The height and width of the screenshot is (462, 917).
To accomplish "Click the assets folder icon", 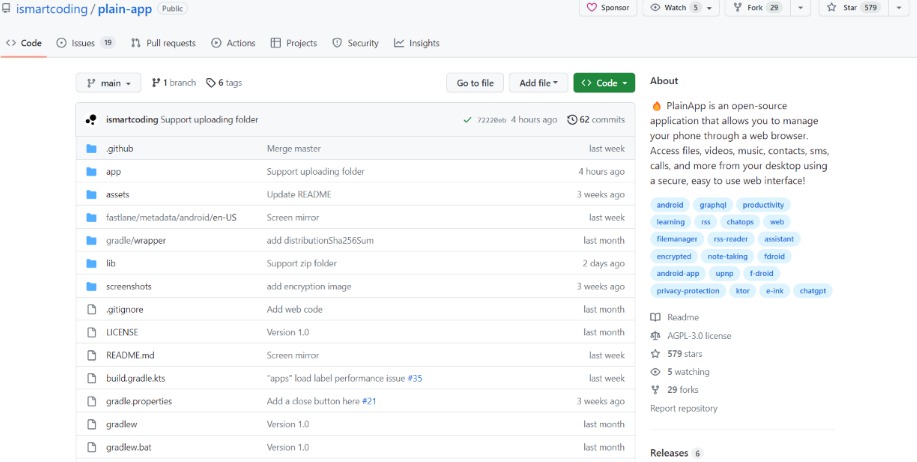I will tap(91, 195).
